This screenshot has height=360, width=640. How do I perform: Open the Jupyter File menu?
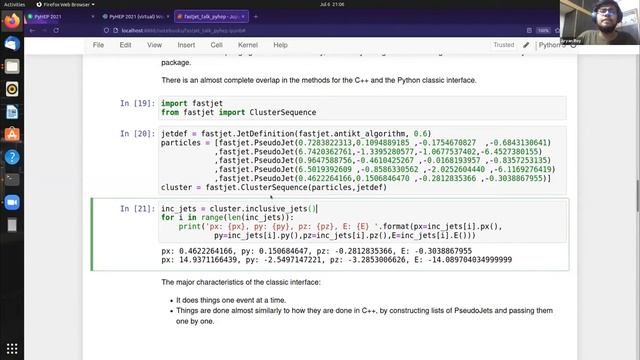[98, 45]
